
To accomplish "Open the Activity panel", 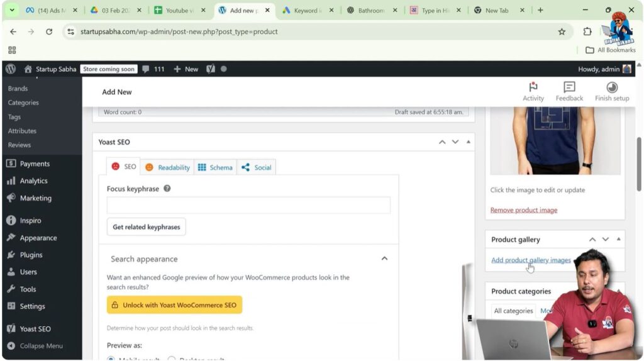I will [533, 92].
